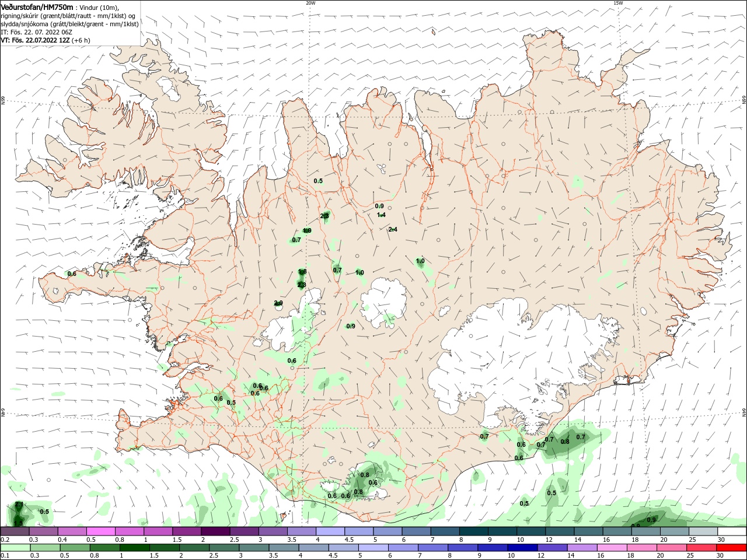Viewport: 747px width, 560px height.
Task: Click the lavender swatch labeled 4 in top legend
Action: coord(330,531)
